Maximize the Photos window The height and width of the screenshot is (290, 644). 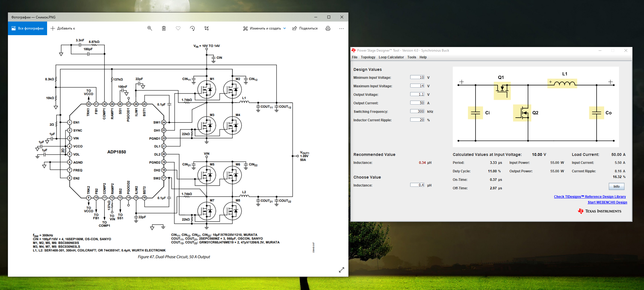click(329, 17)
